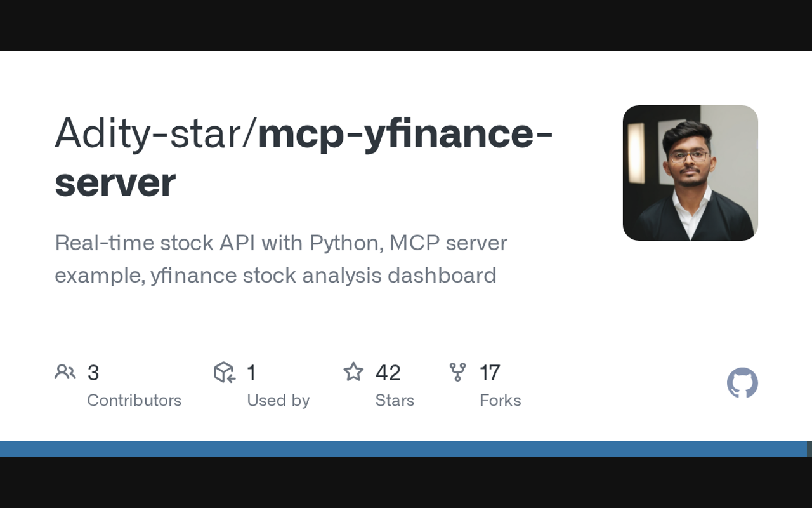Open the Used by label
Screen dimensions: 812x508
(278, 400)
